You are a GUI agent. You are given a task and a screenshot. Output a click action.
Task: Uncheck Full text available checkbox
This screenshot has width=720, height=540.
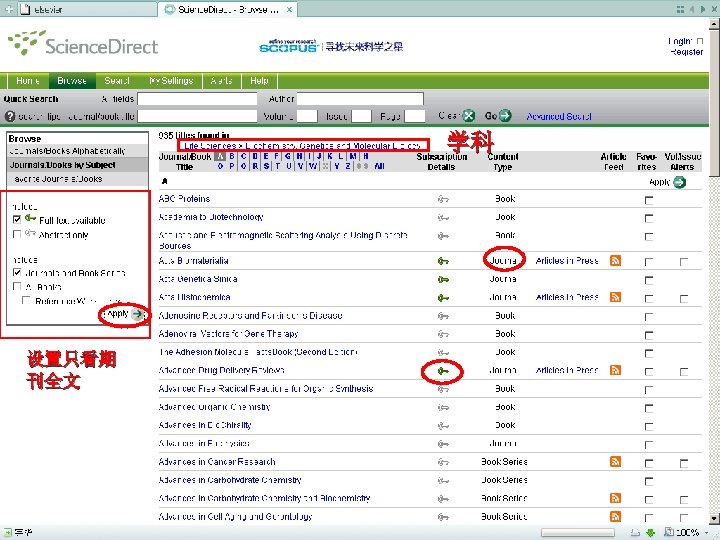click(17, 219)
